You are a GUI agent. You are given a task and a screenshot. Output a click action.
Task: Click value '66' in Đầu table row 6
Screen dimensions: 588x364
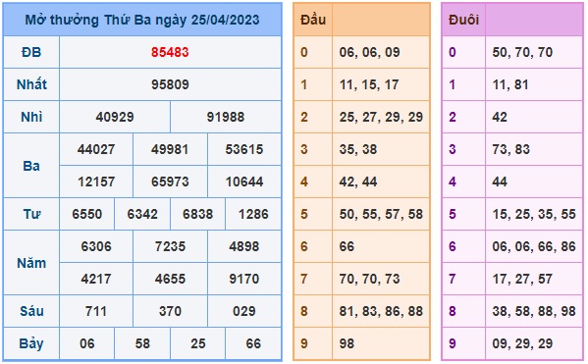(x=347, y=246)
